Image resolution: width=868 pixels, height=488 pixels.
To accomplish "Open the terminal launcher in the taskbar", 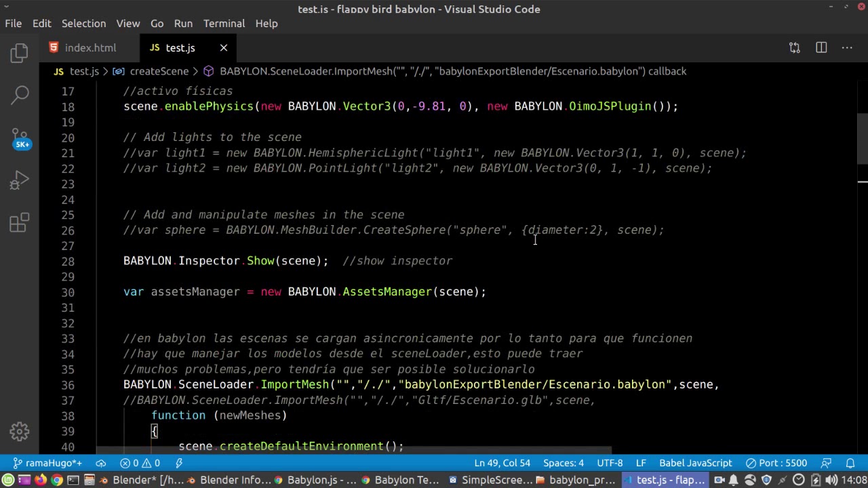I will (73, 481).
